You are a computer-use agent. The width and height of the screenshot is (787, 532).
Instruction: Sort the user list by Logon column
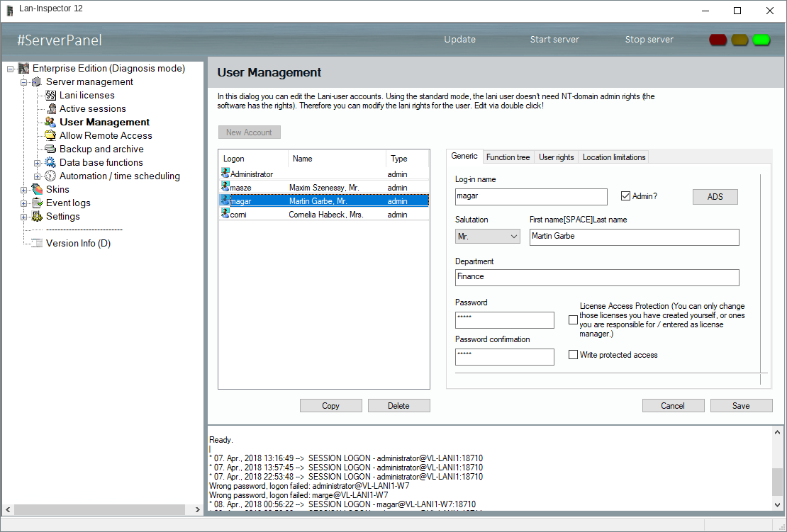253,159
